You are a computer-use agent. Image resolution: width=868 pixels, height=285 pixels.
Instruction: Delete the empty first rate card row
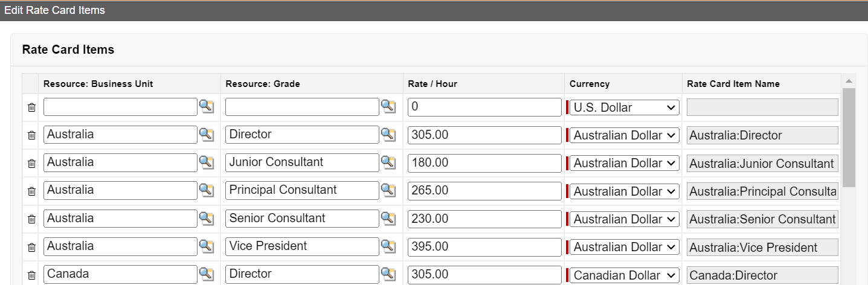pos(32,107)
